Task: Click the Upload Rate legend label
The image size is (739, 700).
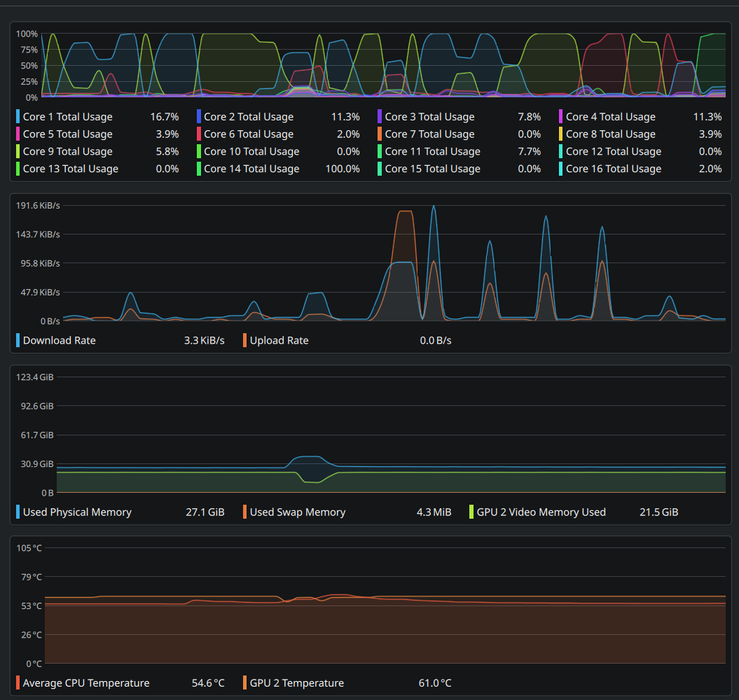Action: [x=279, y=341]
